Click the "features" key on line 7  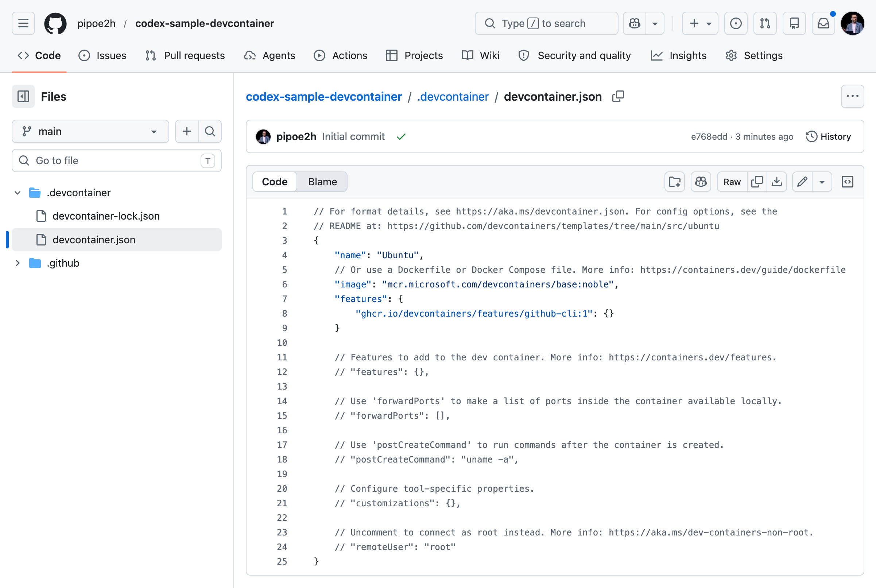[361, 299]
